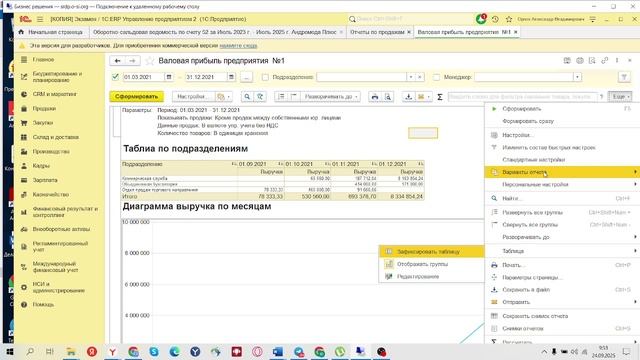
Task: Click Windows taskbar search icon
Action: [30, 351]
